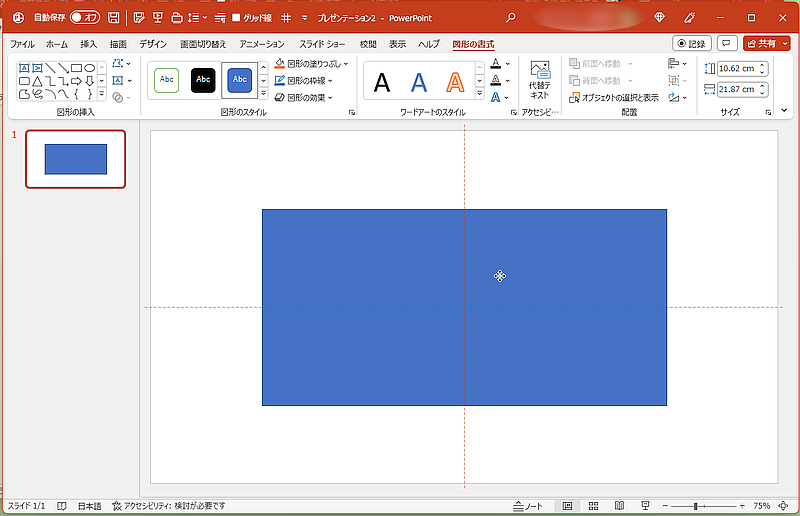Switch to the 画面切り替え tab

[x=203, y=44]
